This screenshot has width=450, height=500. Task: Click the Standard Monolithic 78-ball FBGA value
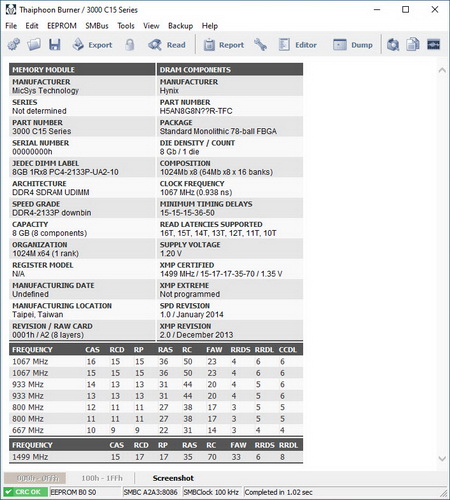tap(218, 131)
